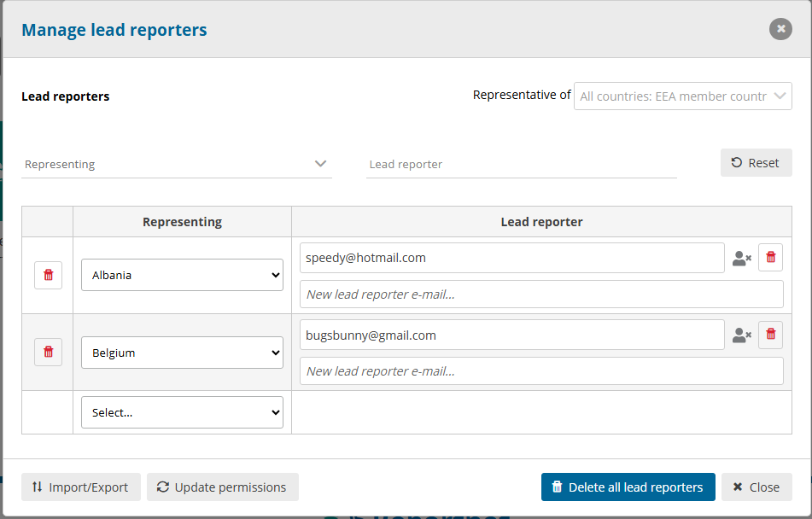812x519 pixels.
Task: Click the Close button at bottom
Action: (x=757, y=487)
